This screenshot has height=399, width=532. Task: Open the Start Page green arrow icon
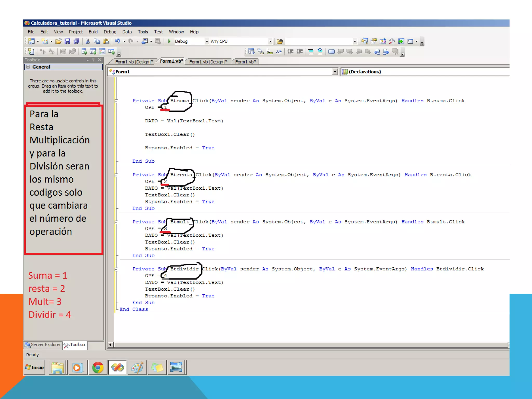pyautogui.click(x=401, y=41)
